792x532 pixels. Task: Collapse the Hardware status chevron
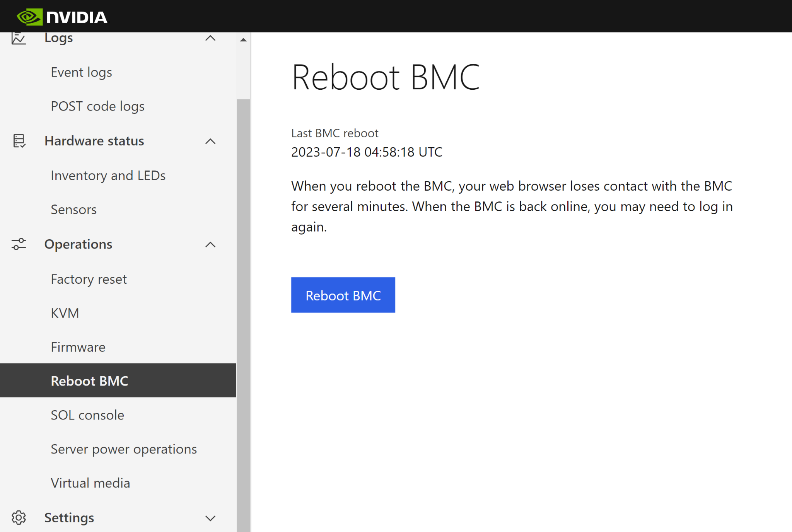[210, 141]
